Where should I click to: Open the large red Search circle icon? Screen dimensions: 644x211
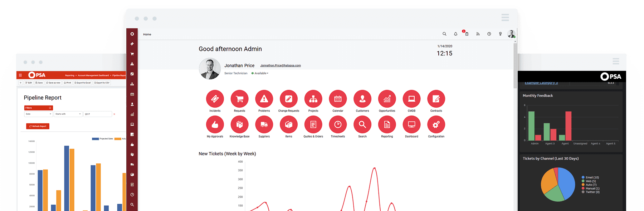pos(362,124)
